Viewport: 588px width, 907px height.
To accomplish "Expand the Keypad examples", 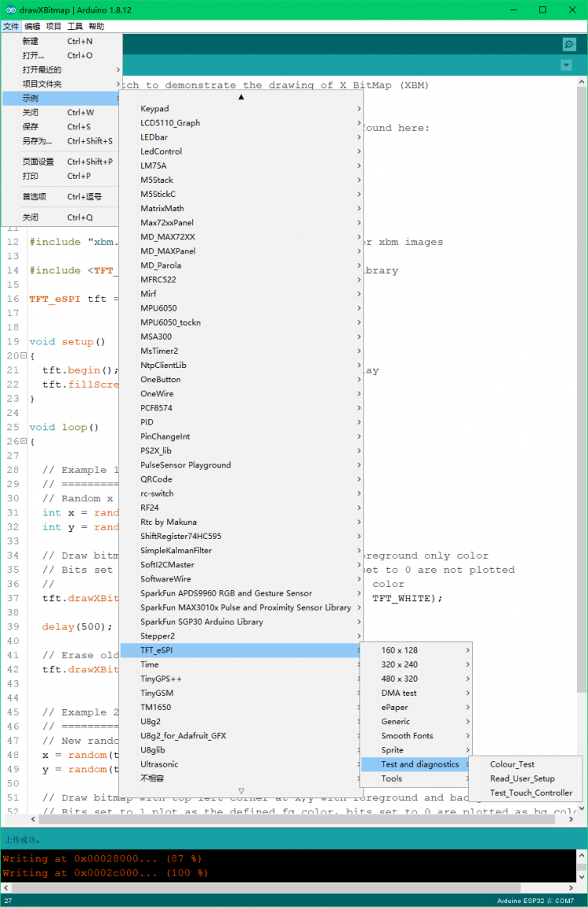I will (241, 108).
